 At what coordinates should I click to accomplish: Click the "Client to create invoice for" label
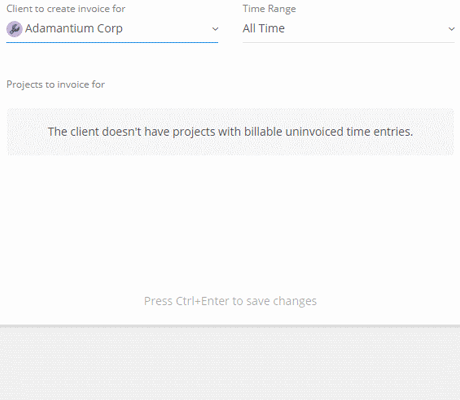tap(66, 9)
